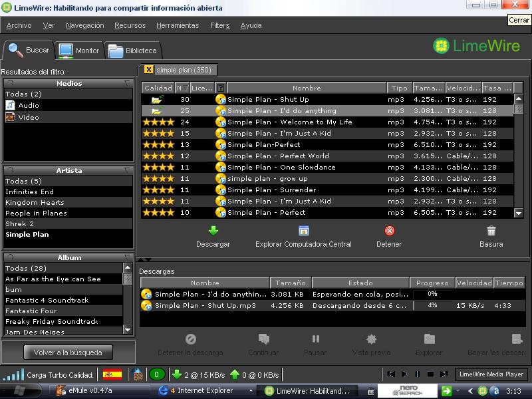Sort results by the Nombre column header
Screen dimensions: 532x399
(307, 88)
